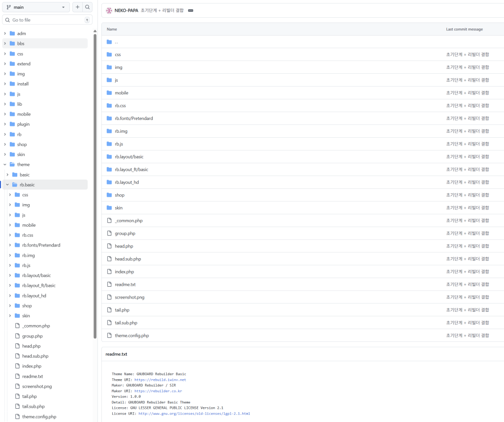Image resolution: width=504 pixels, height=422 pixels.
Task: Expand the shop folder in the sidebar tree
Action: 5,144
